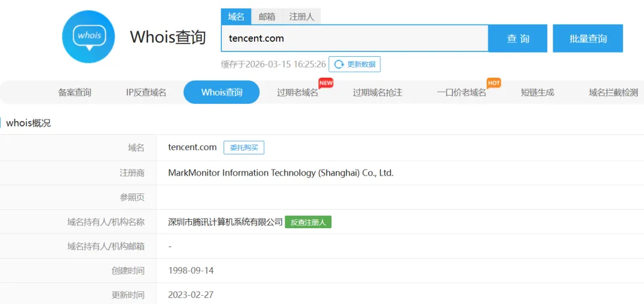The image size is (644, 304).
Task: Open 批量查询 batch lookup
Action: 588,39
